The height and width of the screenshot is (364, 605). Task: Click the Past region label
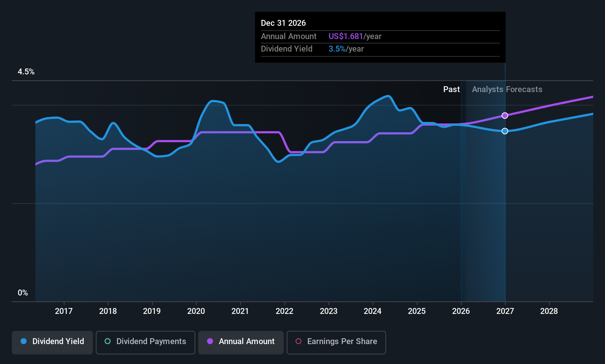click(x=451, y=90)
